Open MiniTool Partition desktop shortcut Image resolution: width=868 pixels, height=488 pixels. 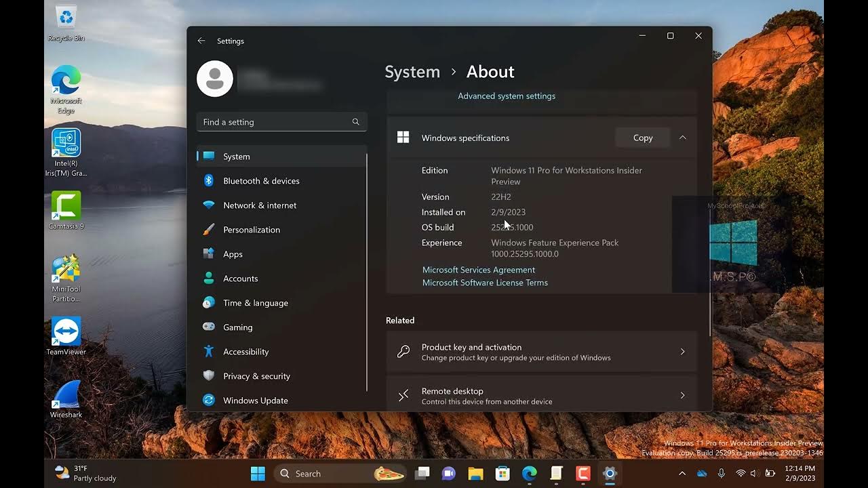[x=66, y=279]
